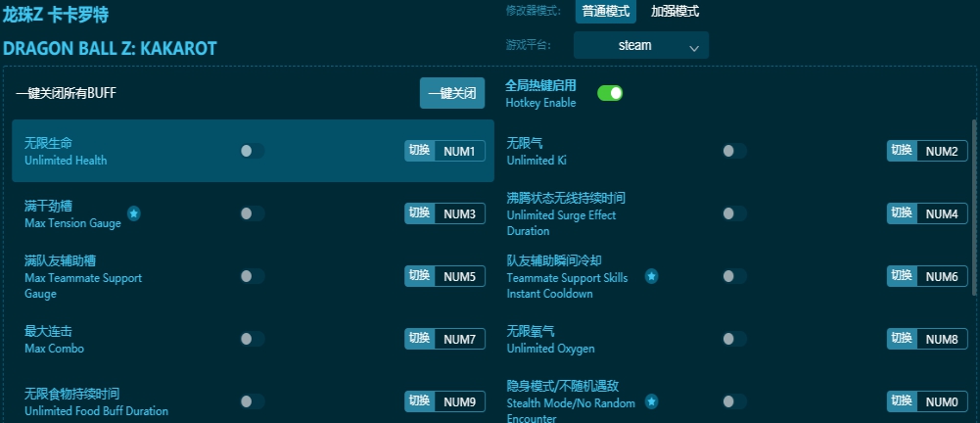Click 切换 button for NUM5 hotkey
This screenshot has width=980, height=423.
[x=419, y=275]
